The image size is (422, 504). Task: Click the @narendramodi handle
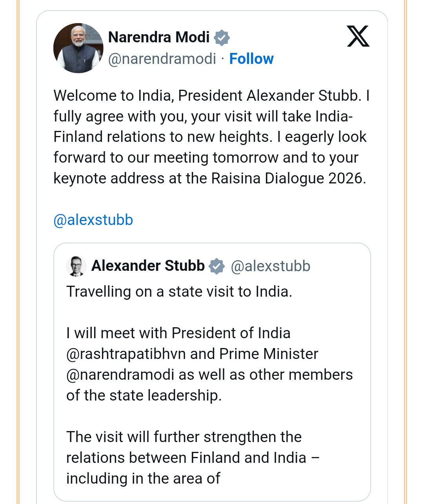point(162,59)
